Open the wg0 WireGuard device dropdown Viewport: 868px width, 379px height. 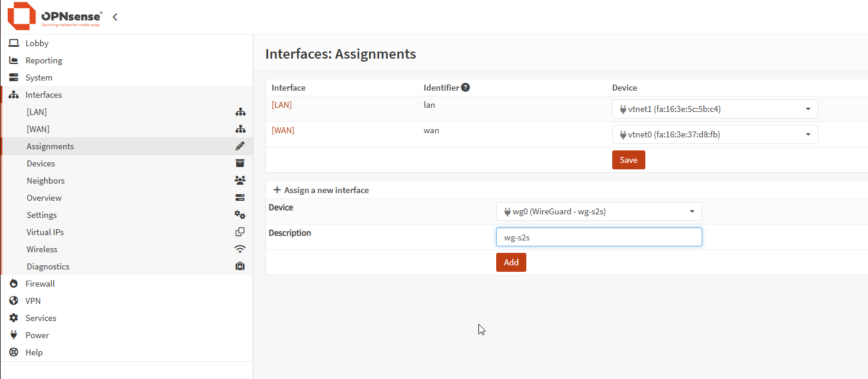599,211
